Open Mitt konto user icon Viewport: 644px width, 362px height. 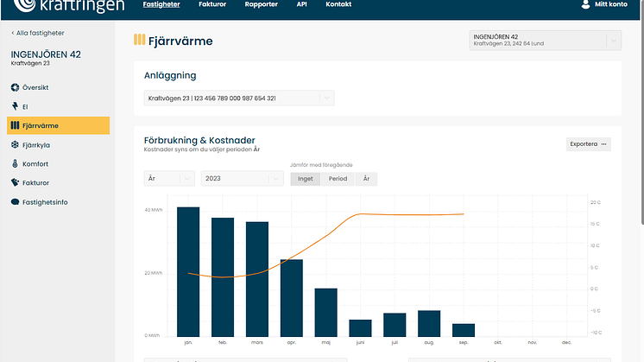point(585,4)
